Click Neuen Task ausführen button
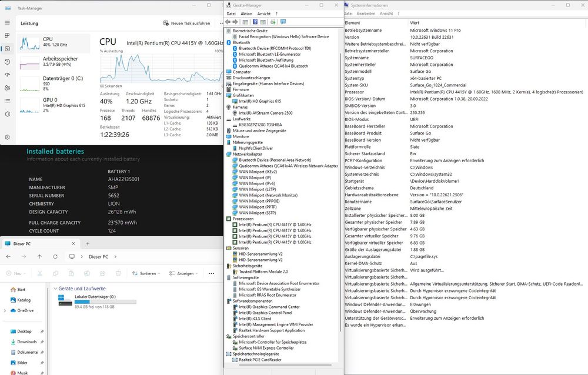 186,24
